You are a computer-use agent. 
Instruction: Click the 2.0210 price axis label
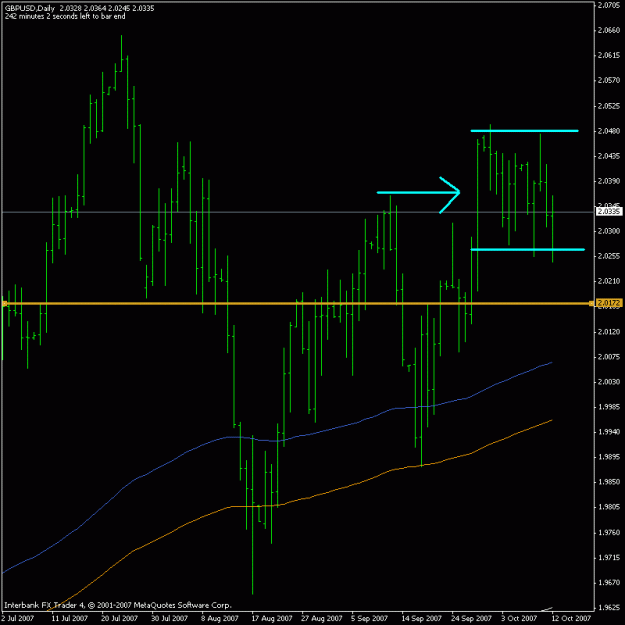[x=609, y=281]
